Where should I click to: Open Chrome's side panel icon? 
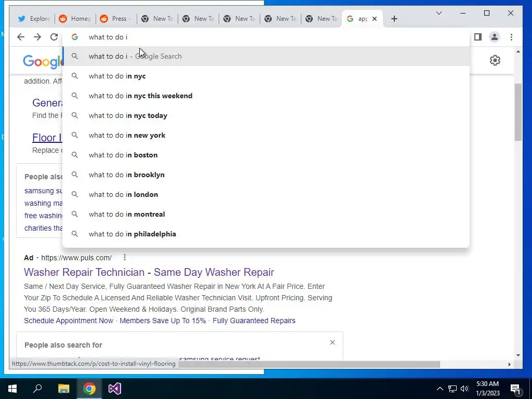(478, 37)
